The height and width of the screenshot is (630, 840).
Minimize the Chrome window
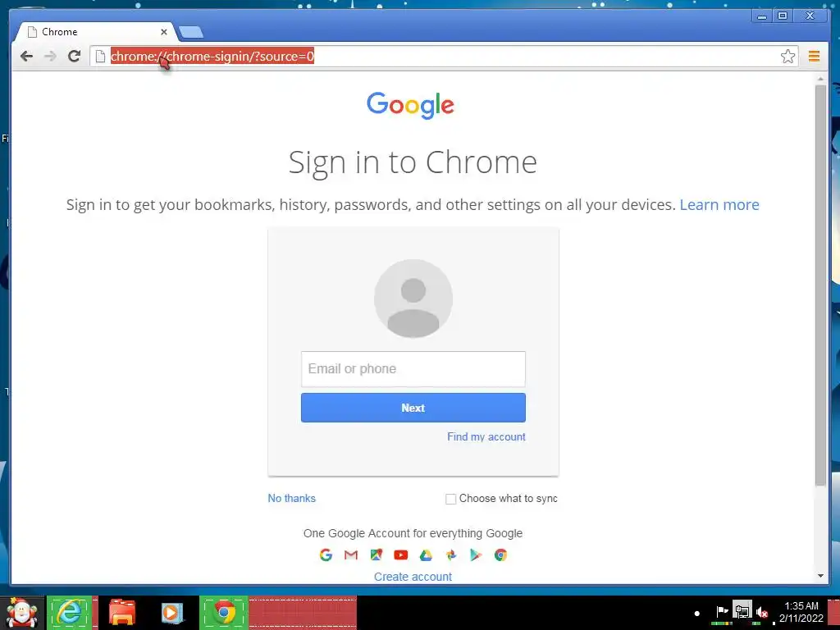tap(761, 16)
